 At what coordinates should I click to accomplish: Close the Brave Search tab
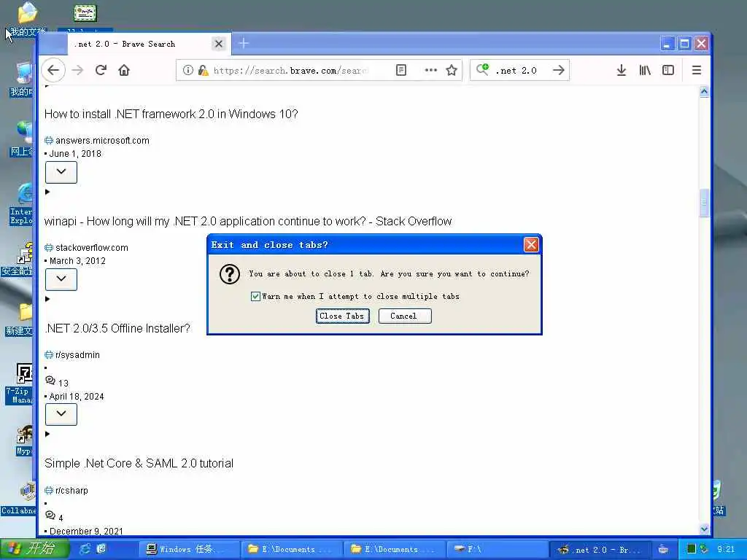point(219,44)
